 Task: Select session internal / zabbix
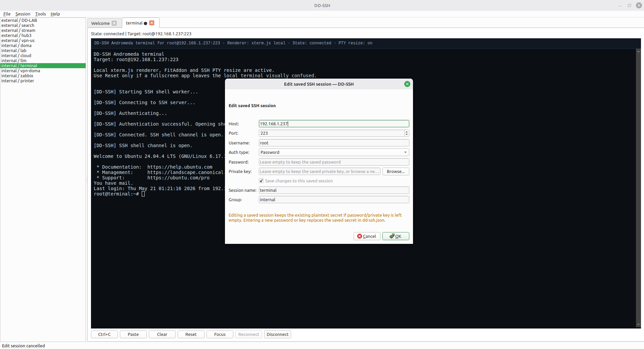[x=43, y=76]
